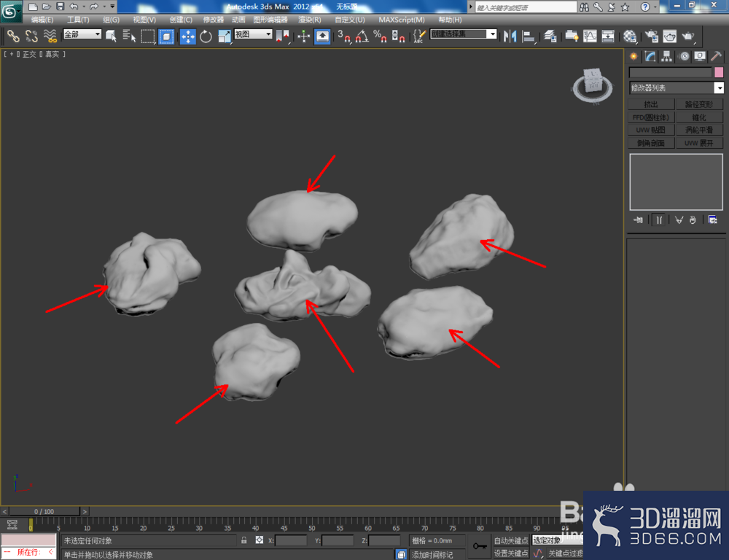The width and height of the screenshot is (729, 560).
Task: Toggle the Angle Snap button
Action: (x=362, y=36)
